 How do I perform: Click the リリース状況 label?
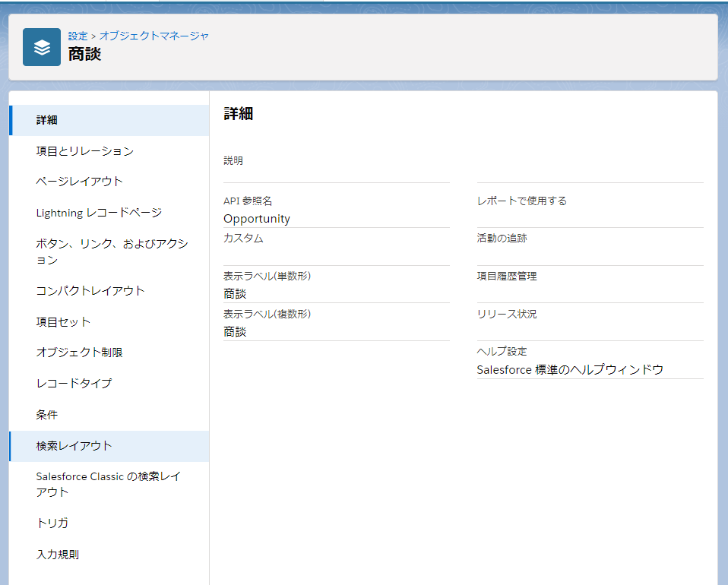coord(507,315)
